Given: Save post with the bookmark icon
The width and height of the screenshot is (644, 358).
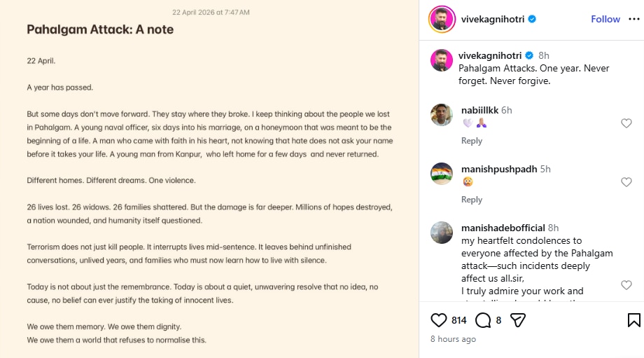Looking at the screenshot, I should [633, 320].
